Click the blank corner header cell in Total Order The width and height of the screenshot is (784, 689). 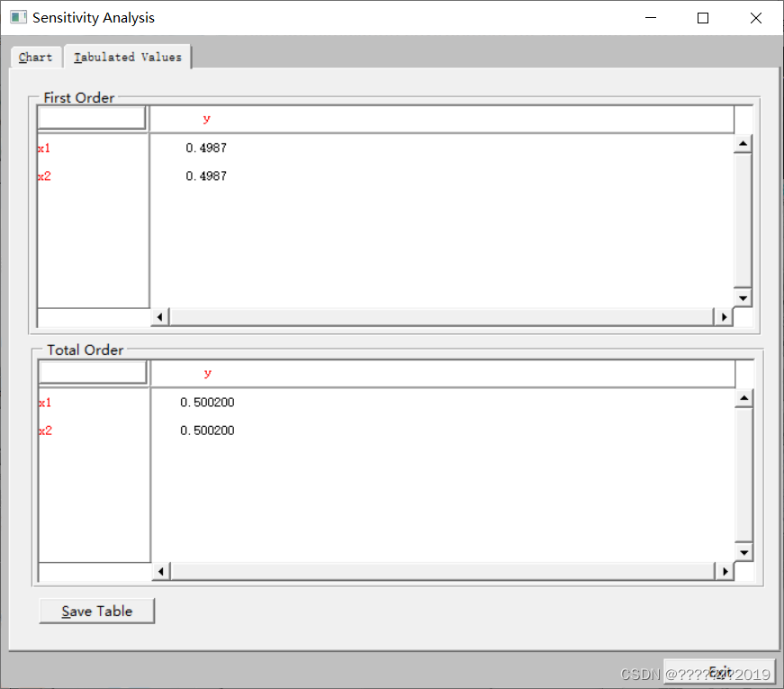click(93, 372)
